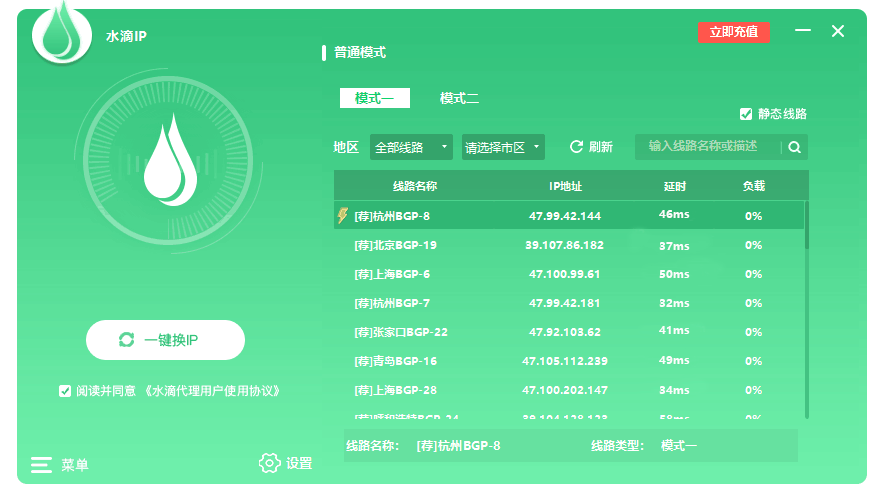Toggle the 阅读并同意 agreement checkbox
Viewport: 876px width, 492px height.
[65, 391]
